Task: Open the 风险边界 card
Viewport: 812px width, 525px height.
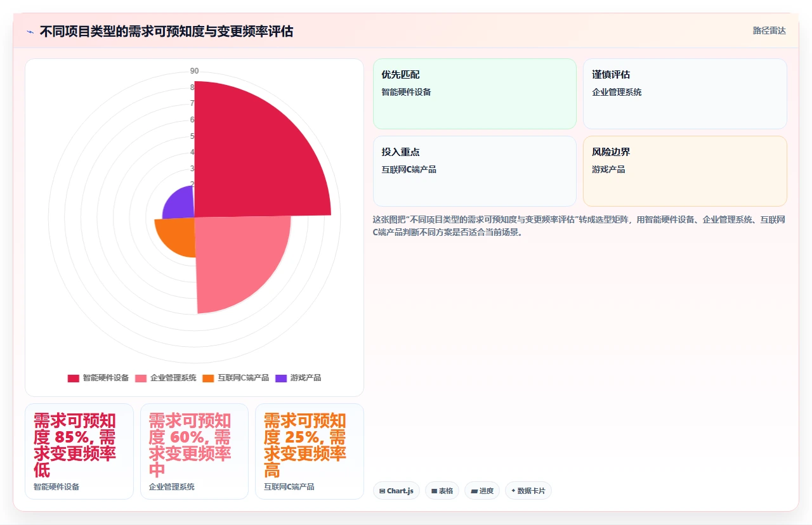Action: (x=685, y=171)
